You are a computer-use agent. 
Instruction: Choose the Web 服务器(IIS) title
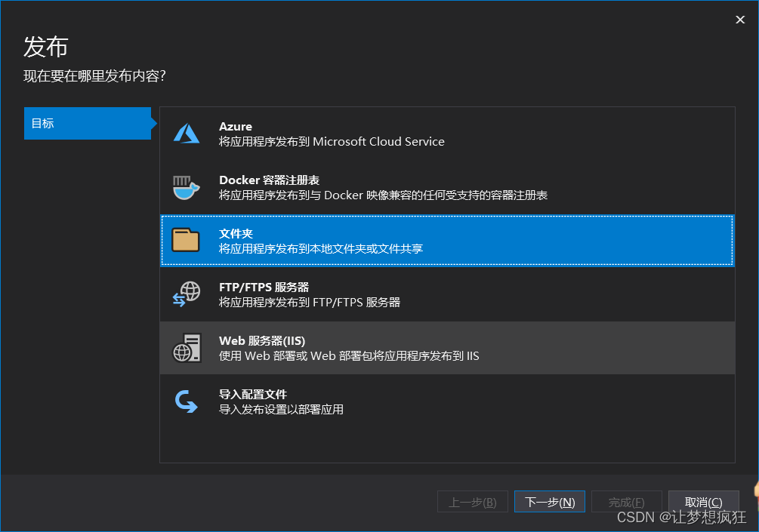pos(262,341)
